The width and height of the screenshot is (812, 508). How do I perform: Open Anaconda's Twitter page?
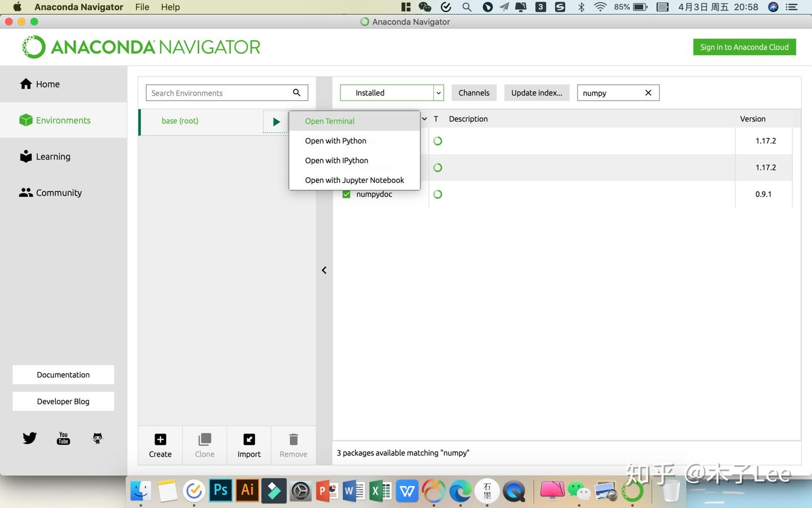pyautogui.click(x=29, y=437)
